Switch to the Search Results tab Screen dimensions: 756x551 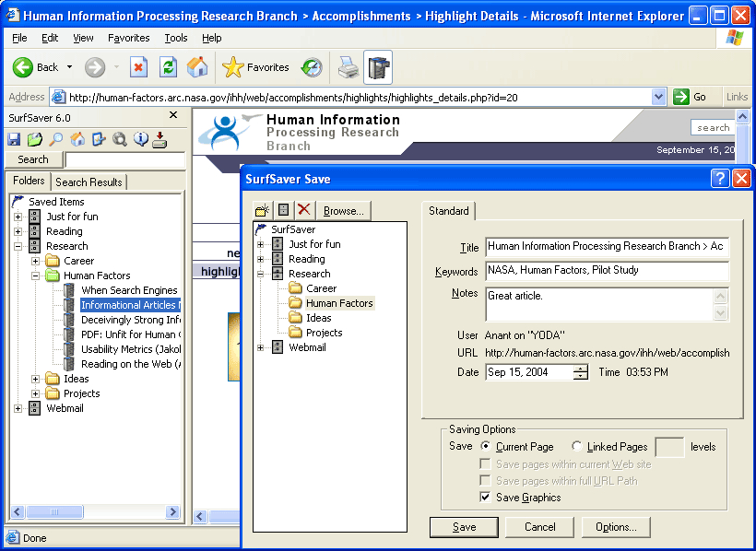89,182
